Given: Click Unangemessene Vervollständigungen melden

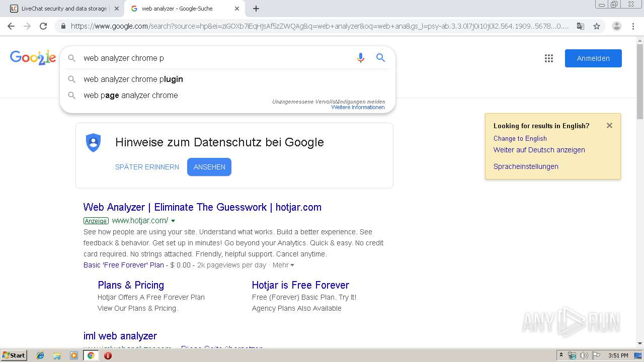Looking at the screenshot, I should (329, 102).
